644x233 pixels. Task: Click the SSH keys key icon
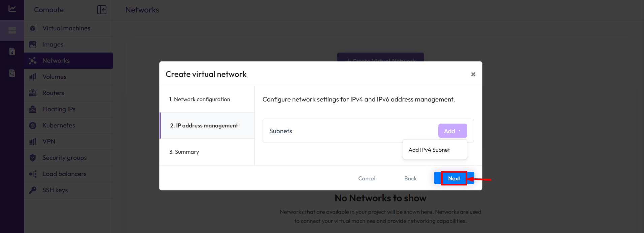(33, 190)
